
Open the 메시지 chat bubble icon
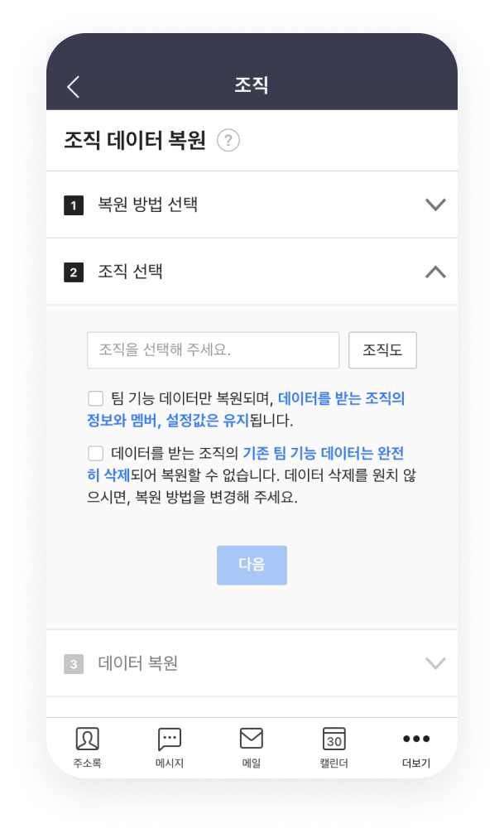point(170,739)
